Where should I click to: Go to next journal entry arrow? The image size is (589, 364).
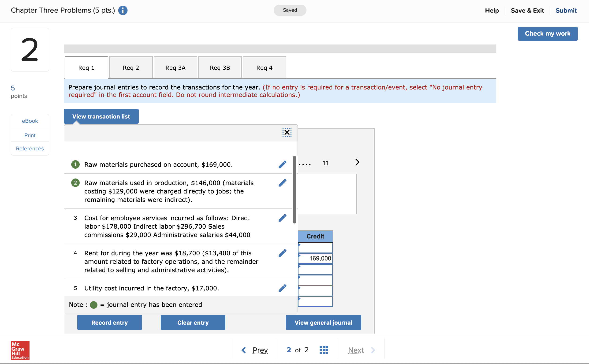tap(357, 162)
